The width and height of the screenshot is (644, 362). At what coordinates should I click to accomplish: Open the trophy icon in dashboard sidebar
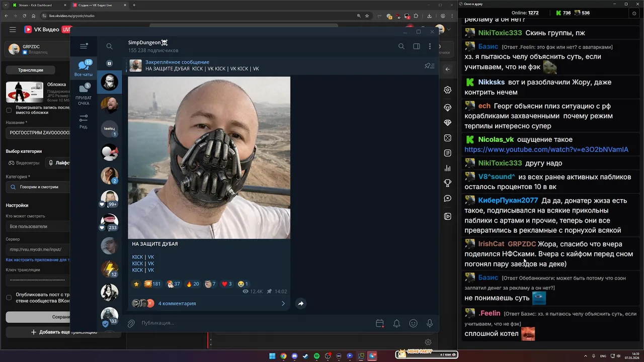point(447,183)
